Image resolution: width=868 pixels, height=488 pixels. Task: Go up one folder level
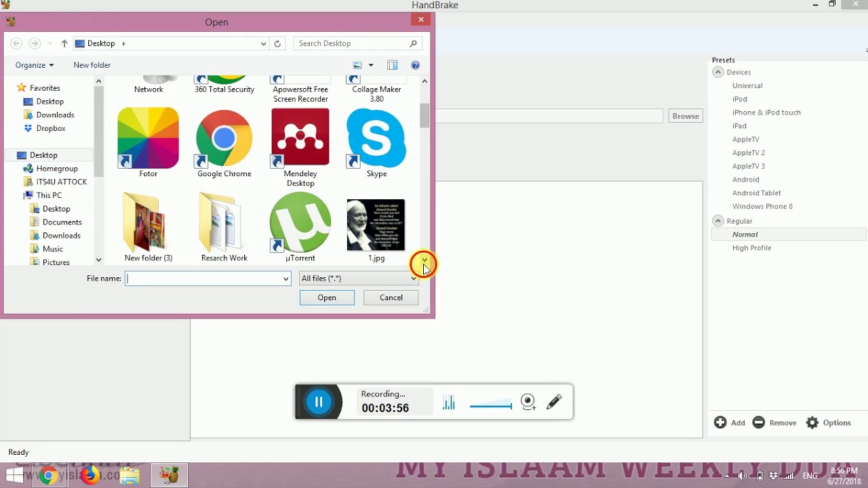coord(64,43)
